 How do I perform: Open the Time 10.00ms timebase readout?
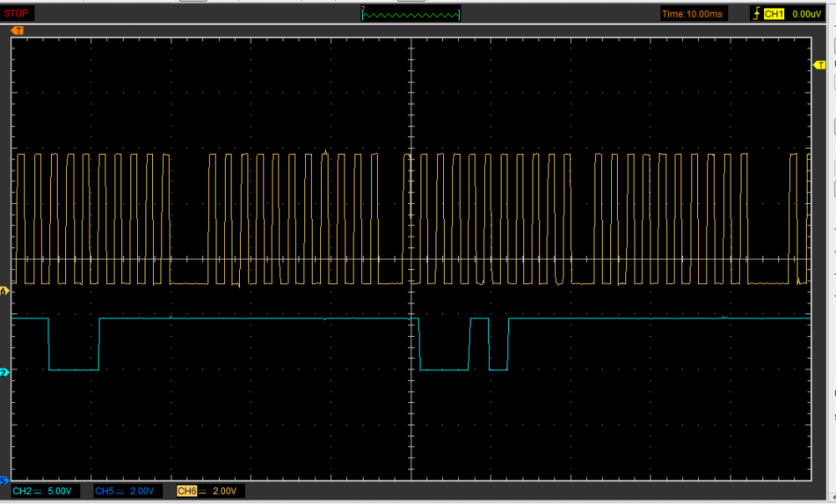click(693, 13)
